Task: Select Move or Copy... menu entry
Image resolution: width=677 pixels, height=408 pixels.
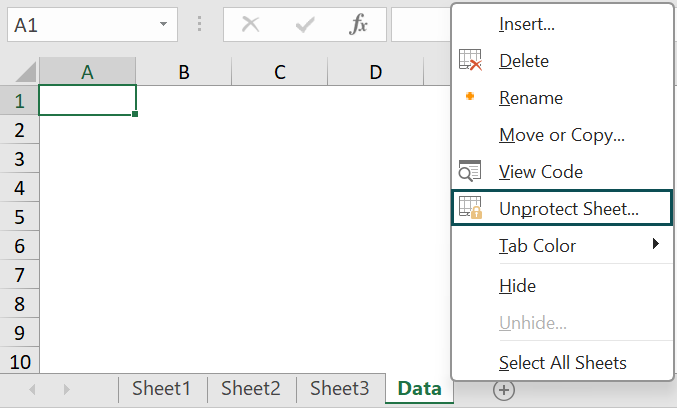Action: pos(562,135)
